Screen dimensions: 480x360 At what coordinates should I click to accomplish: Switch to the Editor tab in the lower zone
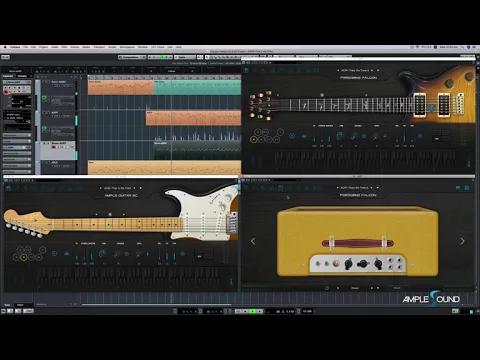(x=20, y=305)
